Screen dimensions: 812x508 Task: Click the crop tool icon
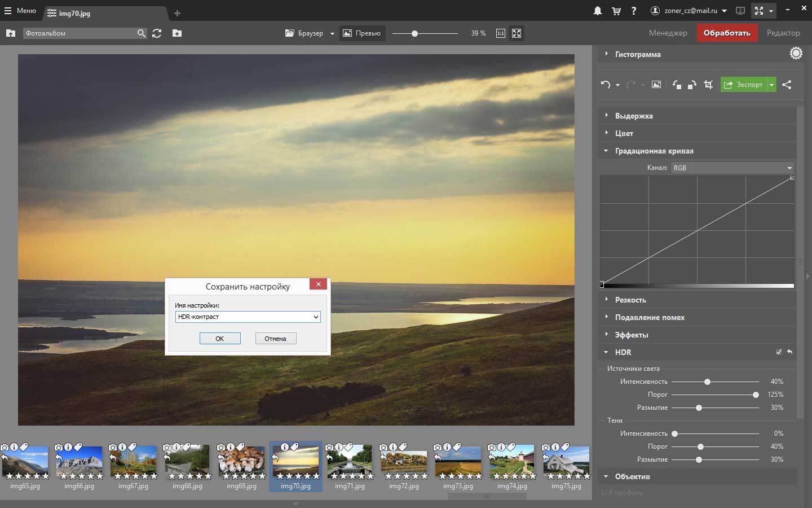click(708, 85)
